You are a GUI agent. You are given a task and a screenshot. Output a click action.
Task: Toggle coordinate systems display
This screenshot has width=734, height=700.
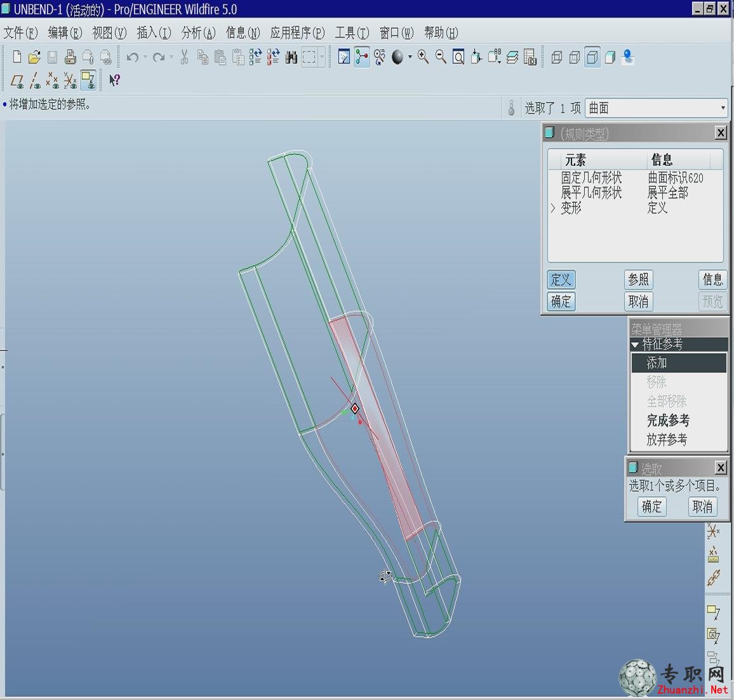[70, 81]
